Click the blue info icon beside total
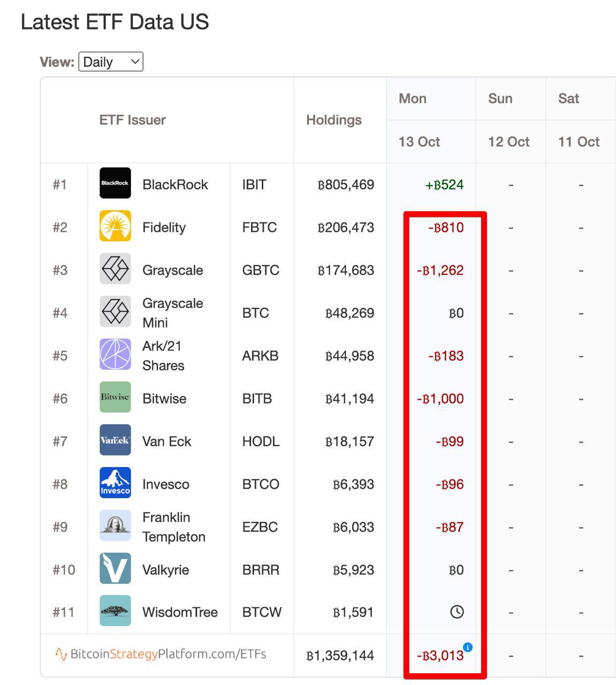 point(468,648)
